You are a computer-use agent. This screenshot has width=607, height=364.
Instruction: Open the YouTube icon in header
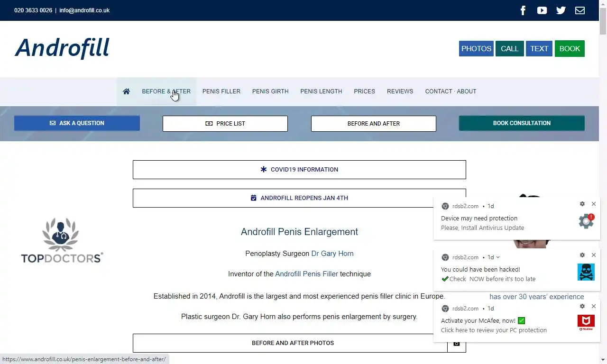point(542,10)
